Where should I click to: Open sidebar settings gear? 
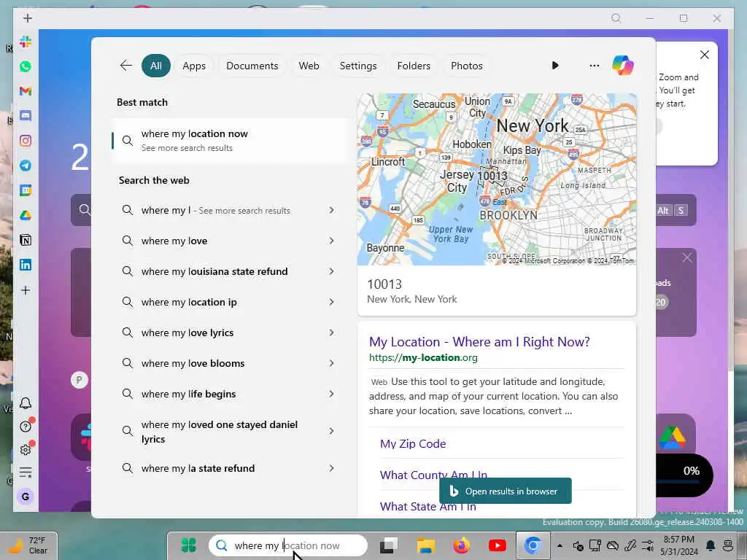pos(26,449)
